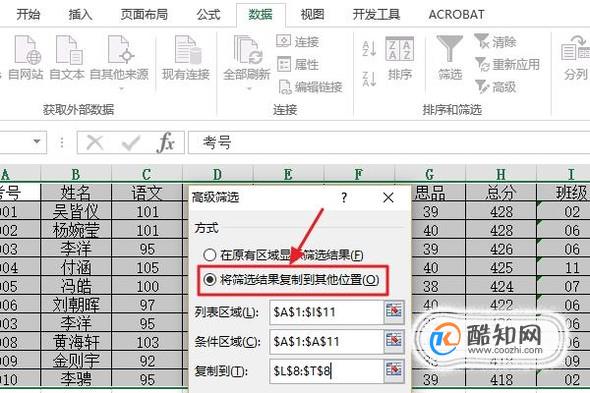Image resolution: width=590 pixels, height=393 pixels.
Task: Click the 列表区域 range selector button
Action: click(x=394, y=312)
